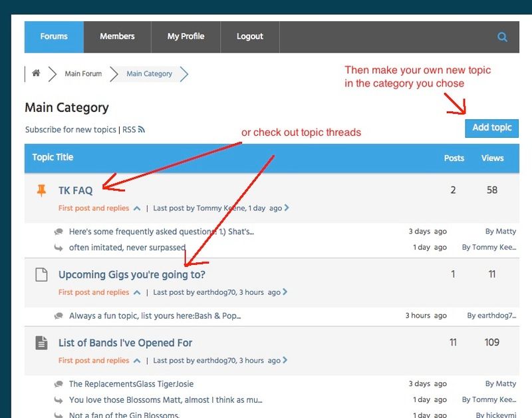Image resolution: width=532 pixels, height=418 pixels.
Task: Log out using the Logout item
Action: click(249, 37)
